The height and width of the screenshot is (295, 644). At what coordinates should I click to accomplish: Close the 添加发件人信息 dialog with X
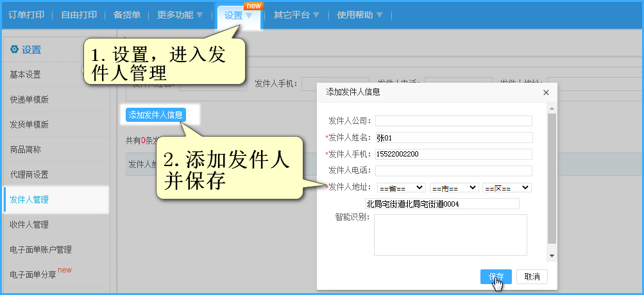coord(546,92)
